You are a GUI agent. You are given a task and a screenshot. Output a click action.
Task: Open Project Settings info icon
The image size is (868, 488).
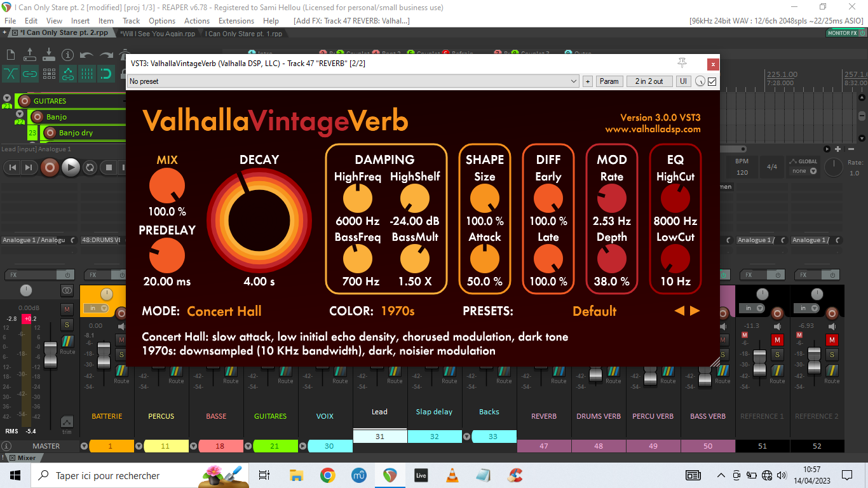tap(68, 55)
